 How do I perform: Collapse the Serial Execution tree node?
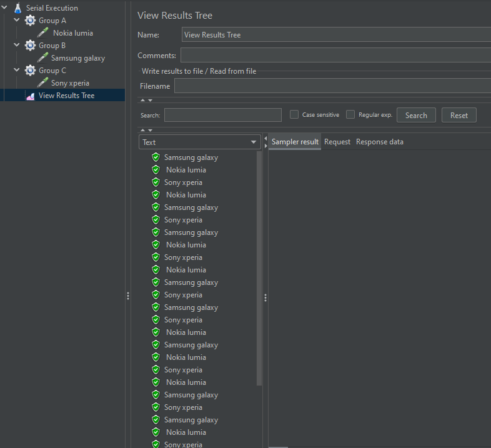click(4, 7)
